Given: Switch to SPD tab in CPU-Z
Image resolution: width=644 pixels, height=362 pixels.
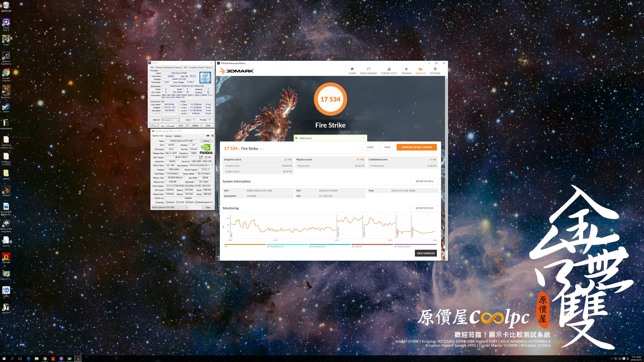Looking at the screenshot, I should click(x=185, y=67).
